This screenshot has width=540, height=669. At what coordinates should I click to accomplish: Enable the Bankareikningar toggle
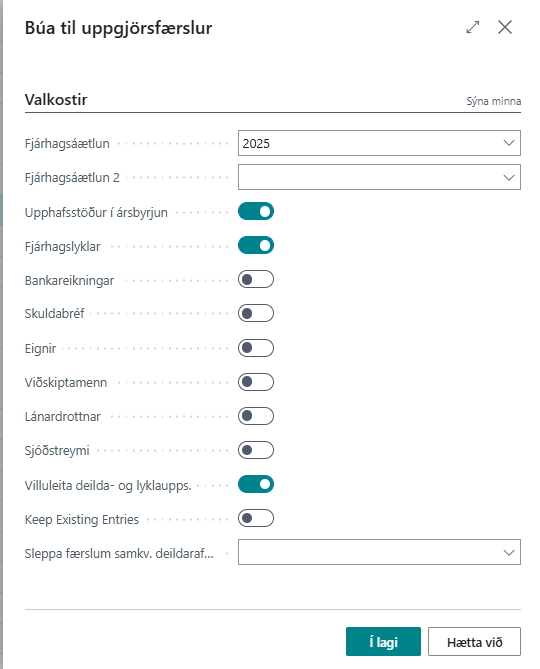click(256, 279)
